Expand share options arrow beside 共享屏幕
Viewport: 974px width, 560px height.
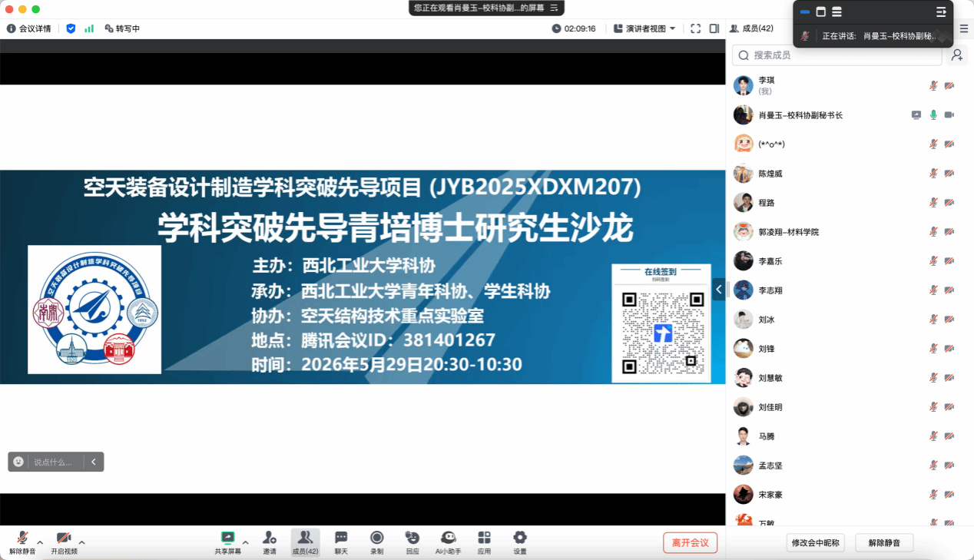tap(245, 542)
